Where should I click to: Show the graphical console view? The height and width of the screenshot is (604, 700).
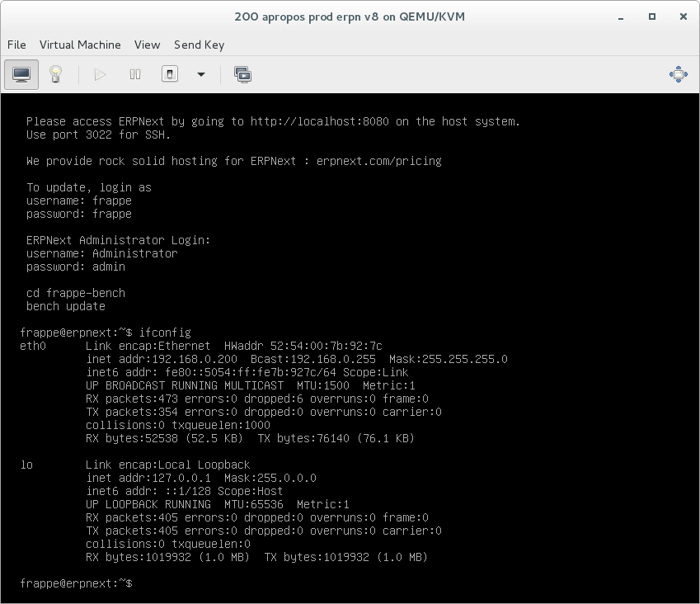[21, 74]
